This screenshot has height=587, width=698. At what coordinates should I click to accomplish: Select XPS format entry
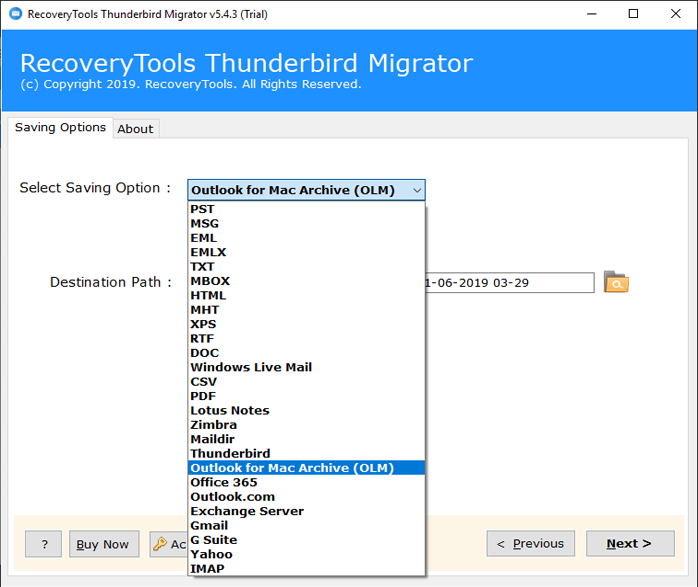point(306,324)
